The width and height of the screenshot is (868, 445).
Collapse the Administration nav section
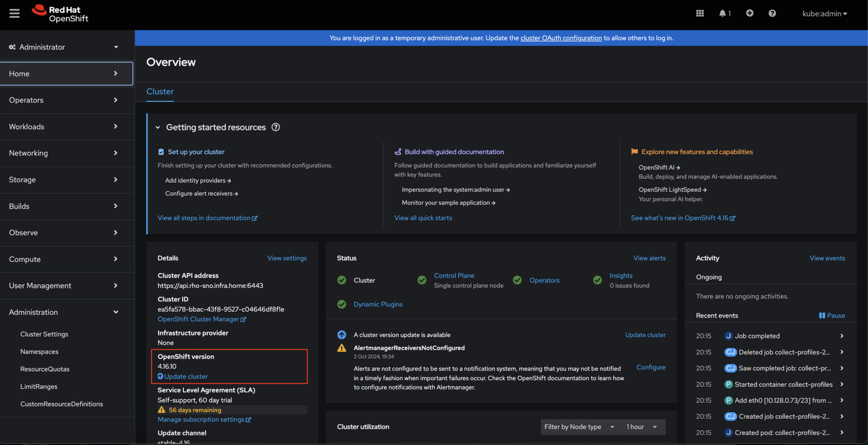click(67, 312)
